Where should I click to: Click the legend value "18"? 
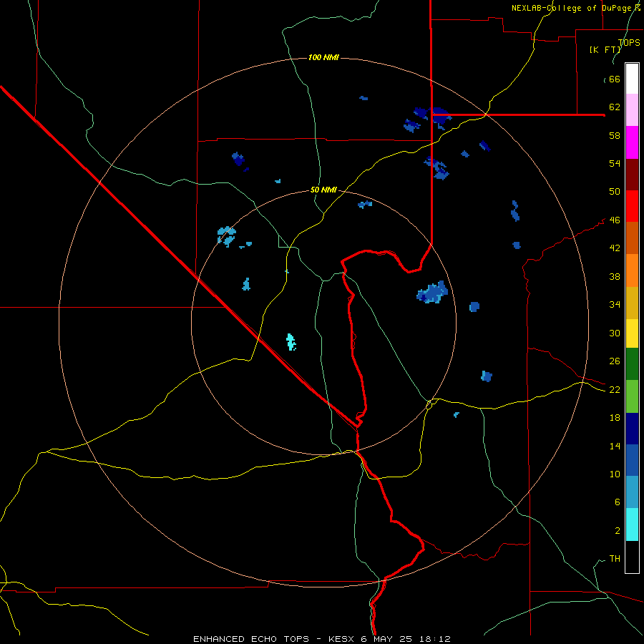(615, 418)
